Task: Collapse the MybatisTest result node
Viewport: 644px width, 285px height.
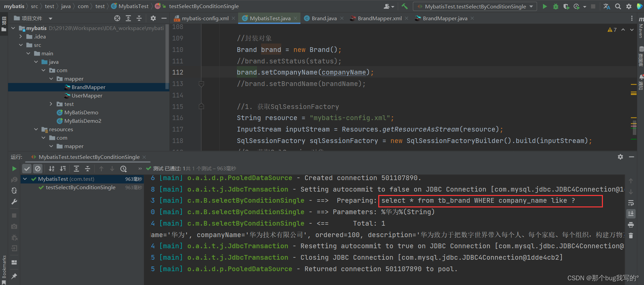Action: point(25,179)
